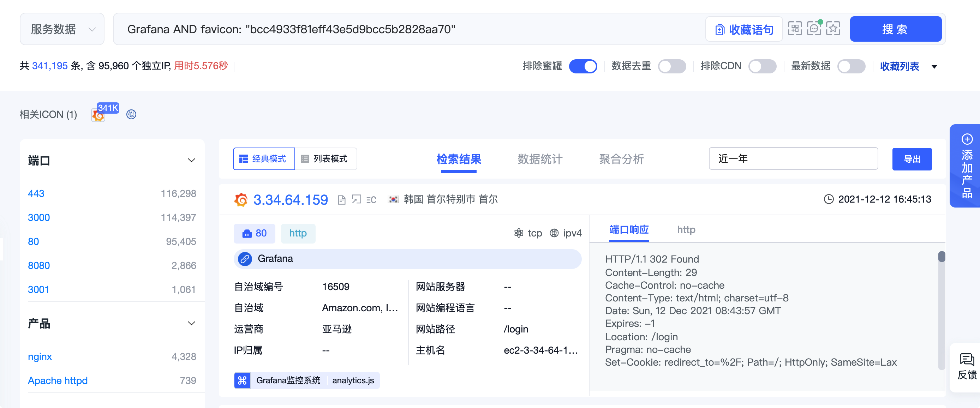Click the ASN number 16509
The width and height of the screenshot is (980, 408).
(335, 287)
